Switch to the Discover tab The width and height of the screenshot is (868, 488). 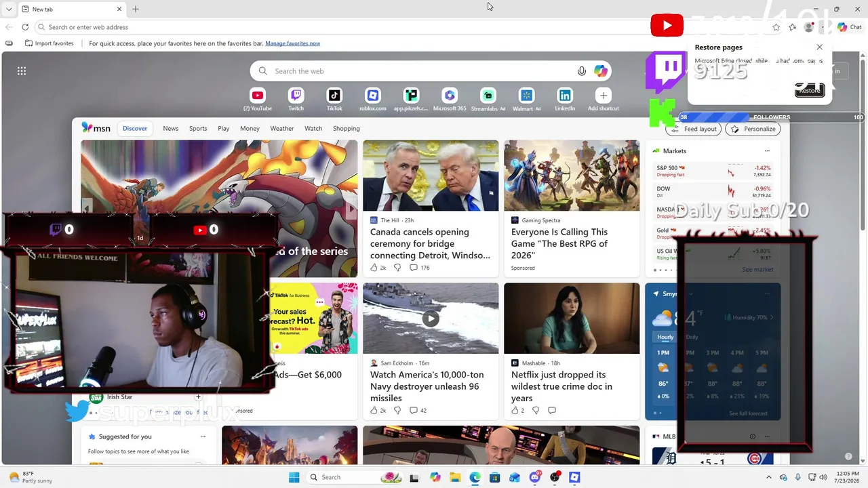(135, 128)
